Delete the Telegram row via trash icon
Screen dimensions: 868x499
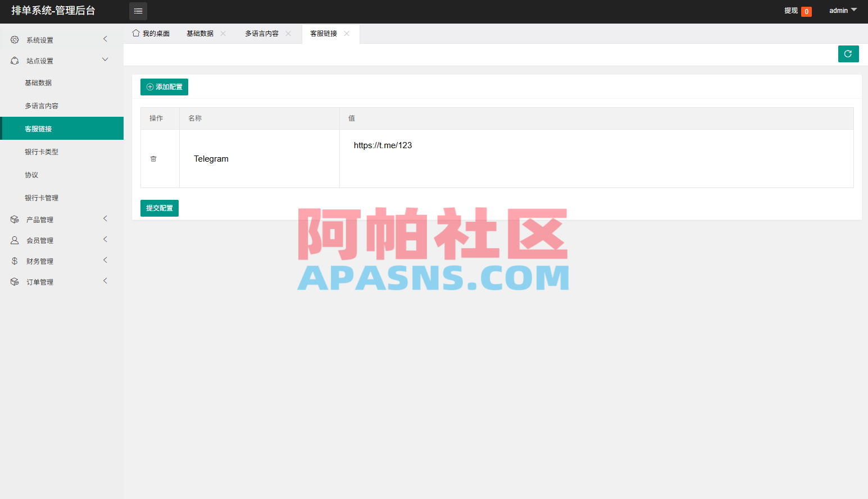pyautogui.click(x=153, y=159)
